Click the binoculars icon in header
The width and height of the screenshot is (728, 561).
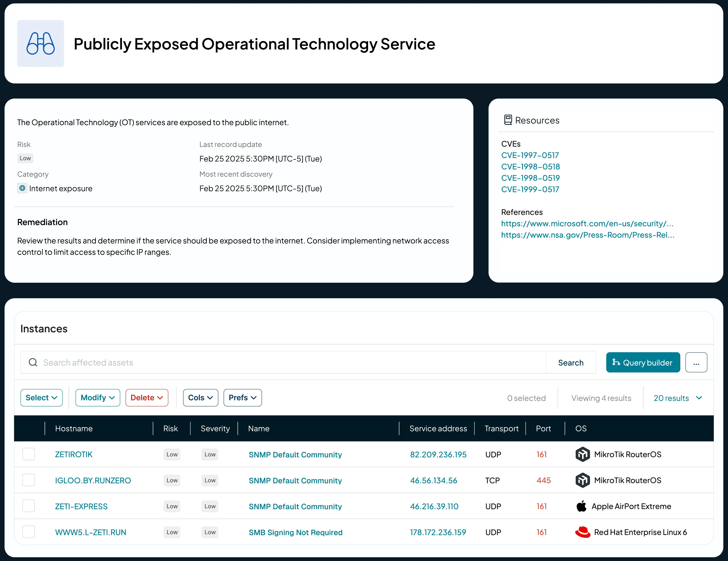pos(40,44)
